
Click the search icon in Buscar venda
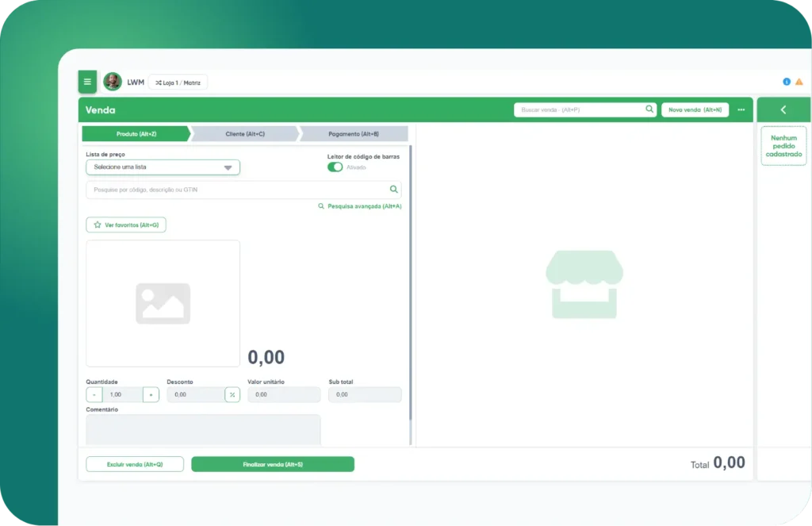649,109
